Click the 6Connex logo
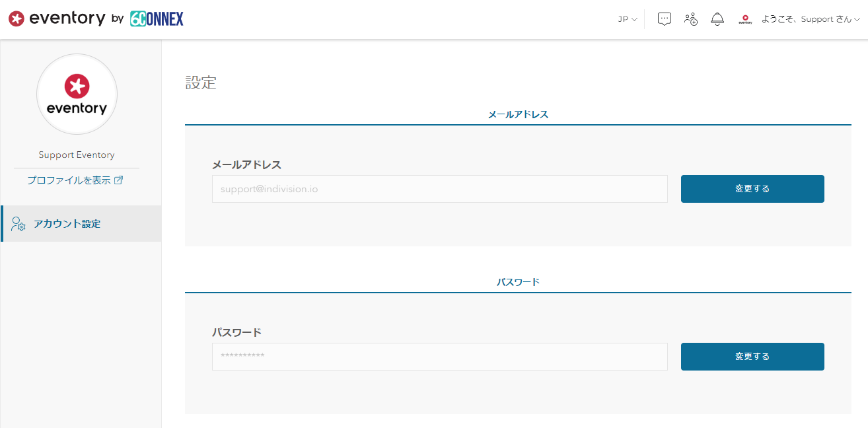The image size is (868, 428). pyautogui.click(x=157, y=19)
